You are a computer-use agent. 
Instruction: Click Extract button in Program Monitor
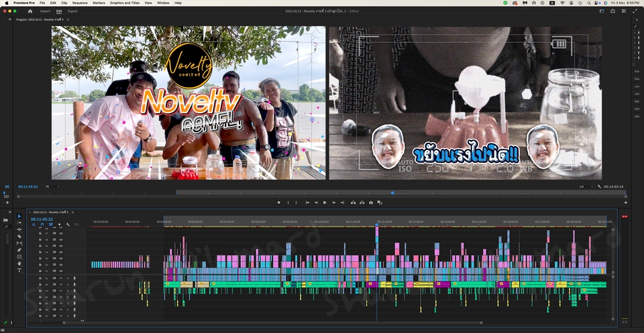[x=362, y=202]
